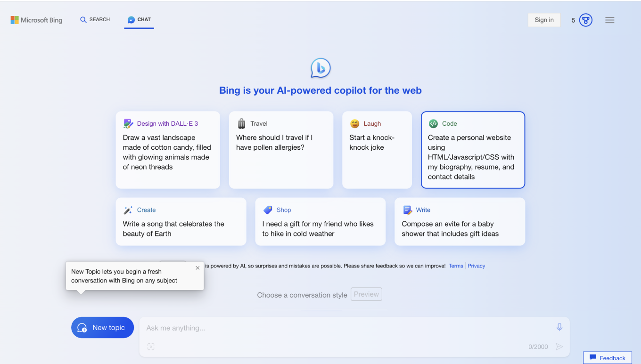
Task: Click the Preview conversation style badge
Action: pyautogui.click(x=366, y=294)
